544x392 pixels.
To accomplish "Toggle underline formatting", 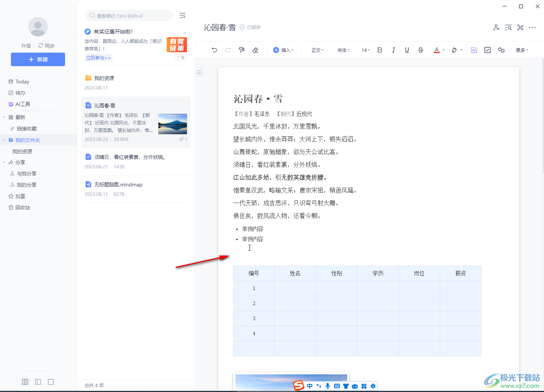I will (x=407, y=50).
